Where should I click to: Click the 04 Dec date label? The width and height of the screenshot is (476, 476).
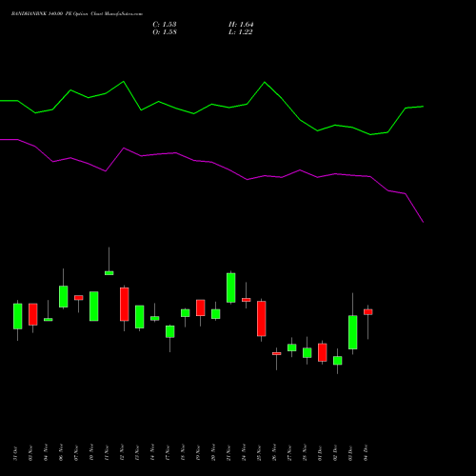point(366,452)
